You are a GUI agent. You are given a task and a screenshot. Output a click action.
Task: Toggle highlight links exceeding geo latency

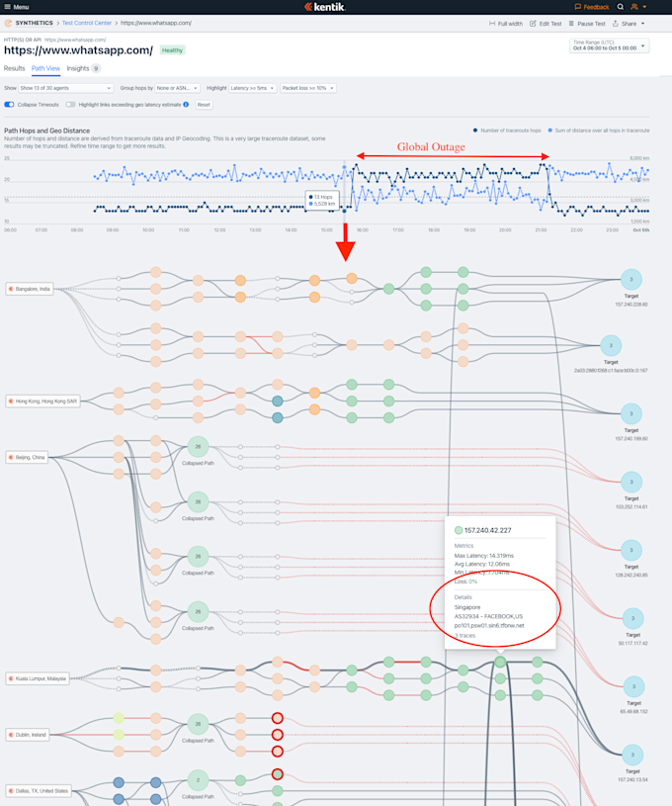pyautogui.click(x=70, y=105)
